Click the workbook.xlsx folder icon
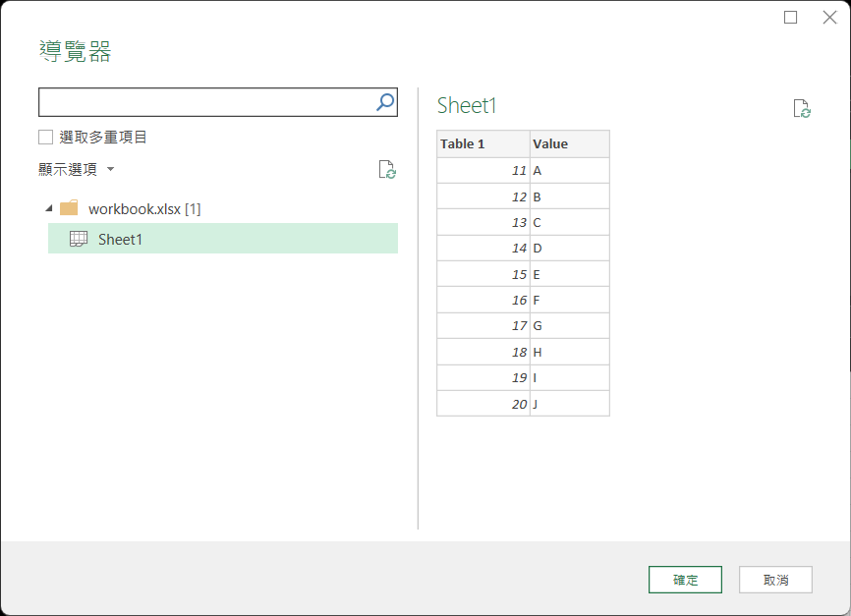The image size is (851, 616). 69,208
